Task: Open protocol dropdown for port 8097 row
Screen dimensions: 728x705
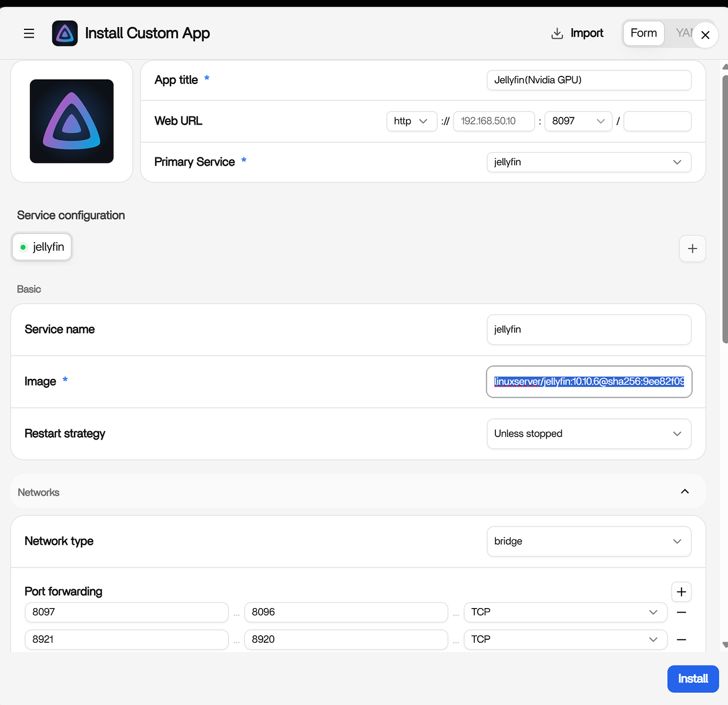Action: (x=565, y=612)
